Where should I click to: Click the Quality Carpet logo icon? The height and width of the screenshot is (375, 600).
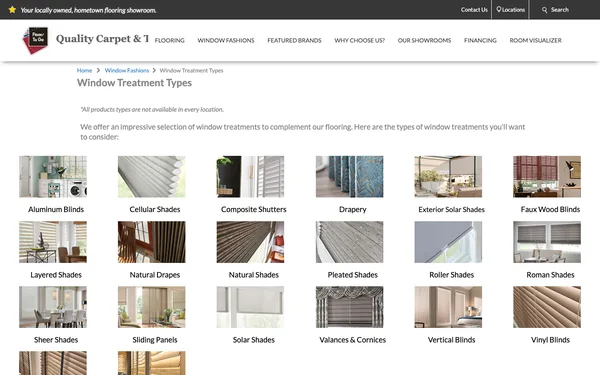pyautogui.click(x=36, y=40)
